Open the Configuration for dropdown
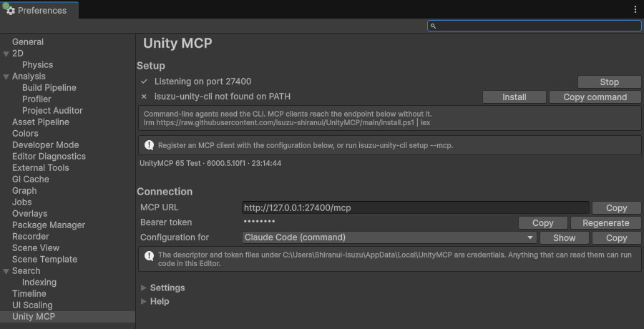The width and height of the screenshot is (644, 329). (389, 237)
